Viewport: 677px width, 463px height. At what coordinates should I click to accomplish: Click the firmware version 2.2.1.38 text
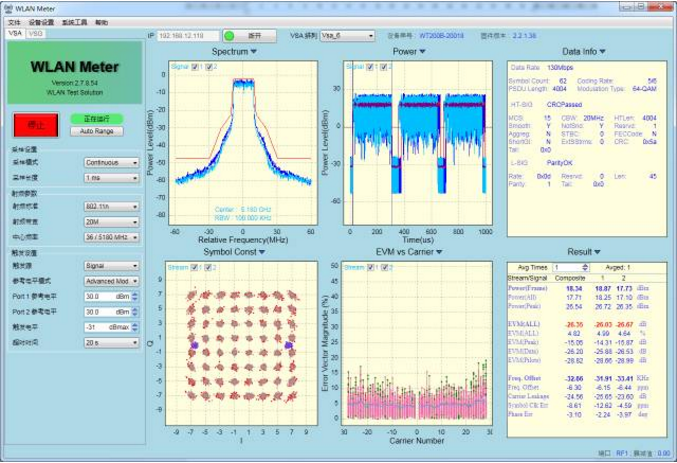pos(525,36)
